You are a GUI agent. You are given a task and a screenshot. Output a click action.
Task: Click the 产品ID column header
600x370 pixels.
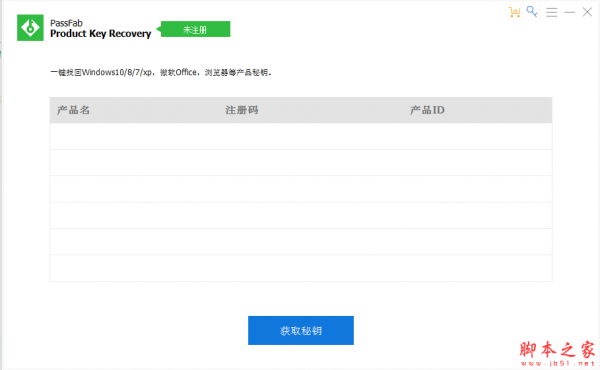pyautogui.click(x=427, y=110)
